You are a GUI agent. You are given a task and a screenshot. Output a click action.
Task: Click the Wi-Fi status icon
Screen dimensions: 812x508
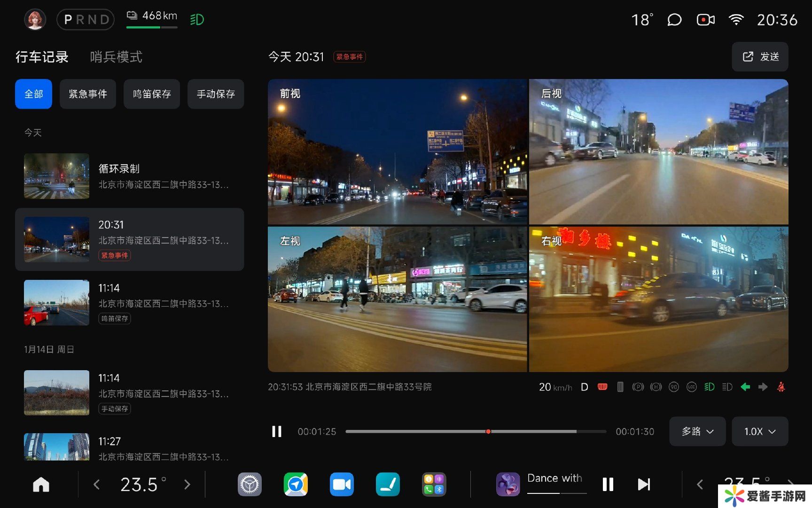click(736, 20)
